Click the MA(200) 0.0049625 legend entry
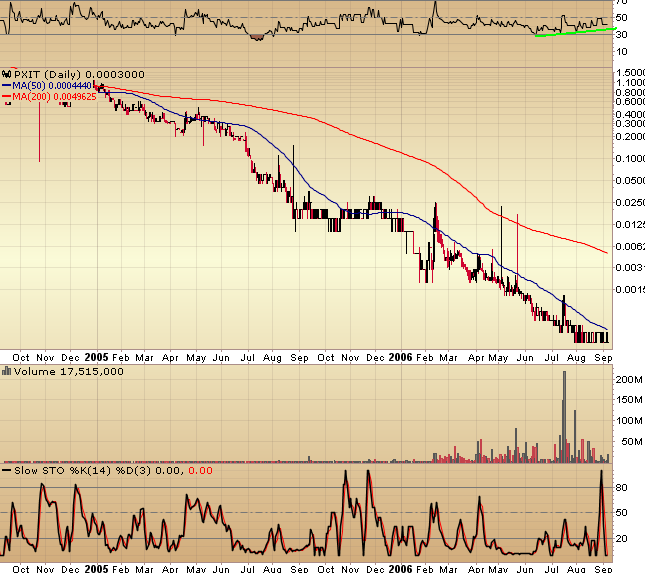 pos(54,97)
